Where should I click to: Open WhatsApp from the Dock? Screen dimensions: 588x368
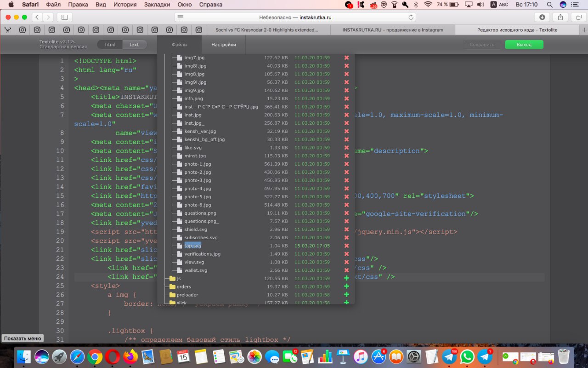click(x=467, y=356)
